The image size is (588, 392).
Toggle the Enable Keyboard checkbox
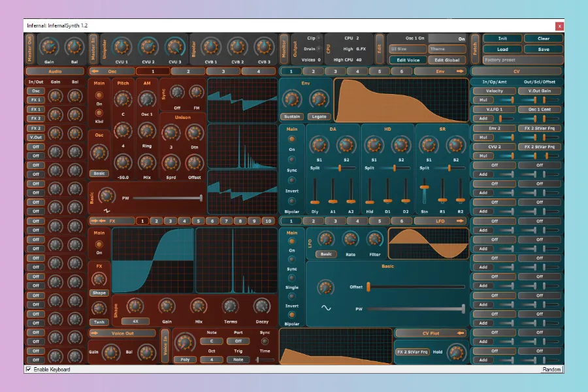pos(28,370)
